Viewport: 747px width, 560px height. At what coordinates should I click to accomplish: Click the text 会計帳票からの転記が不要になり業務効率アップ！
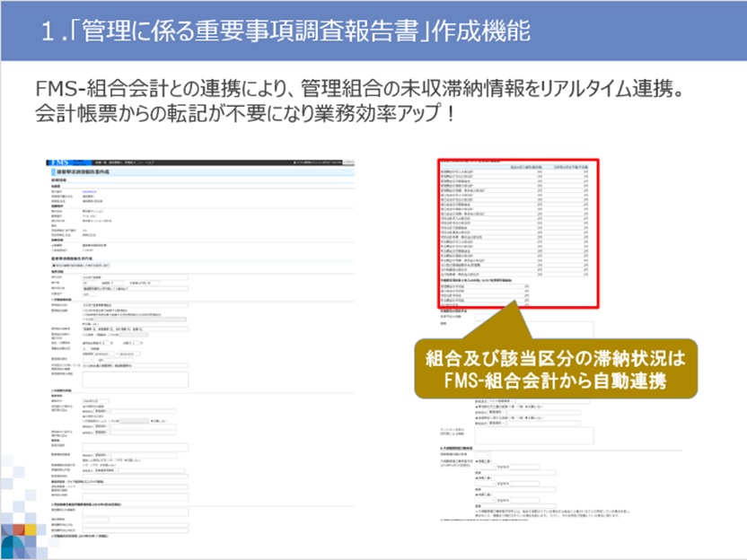246,113
